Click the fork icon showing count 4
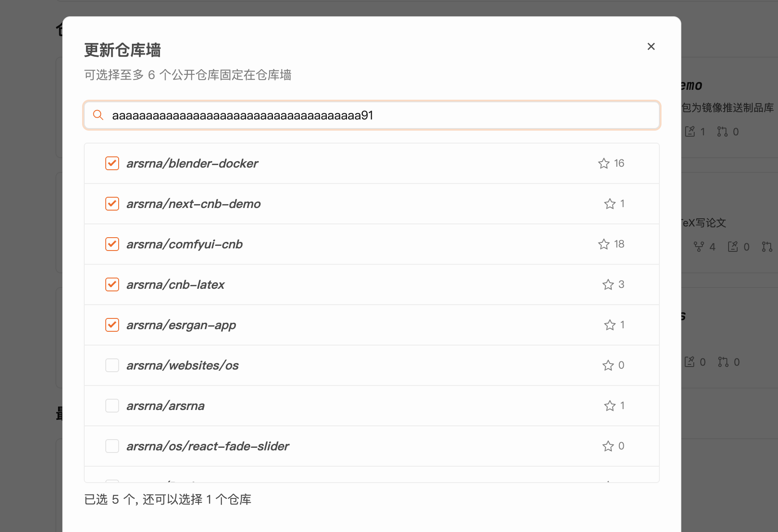This screenshot has width=778, height=532. click(700, 246)
